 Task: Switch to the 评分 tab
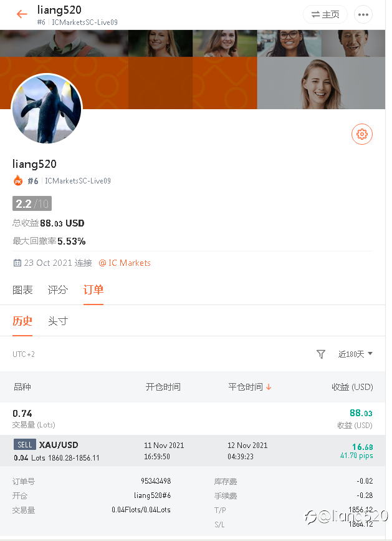coord(57,290)
